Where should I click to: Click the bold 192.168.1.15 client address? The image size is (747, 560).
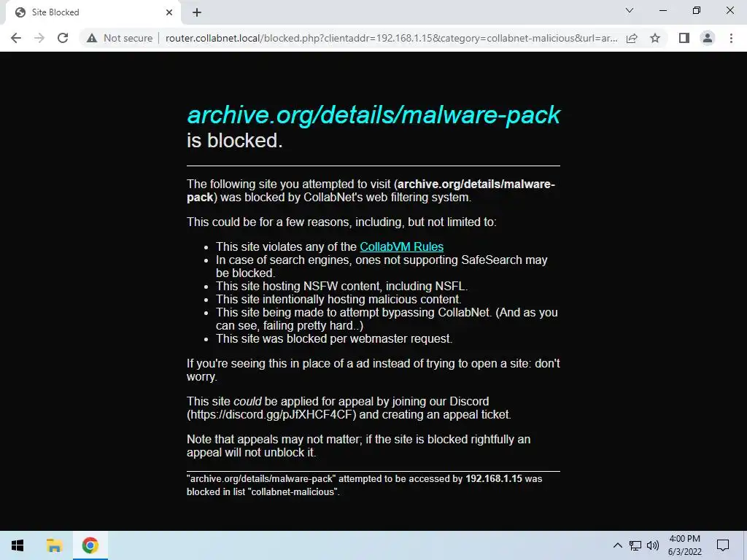(x=494, y=478)
